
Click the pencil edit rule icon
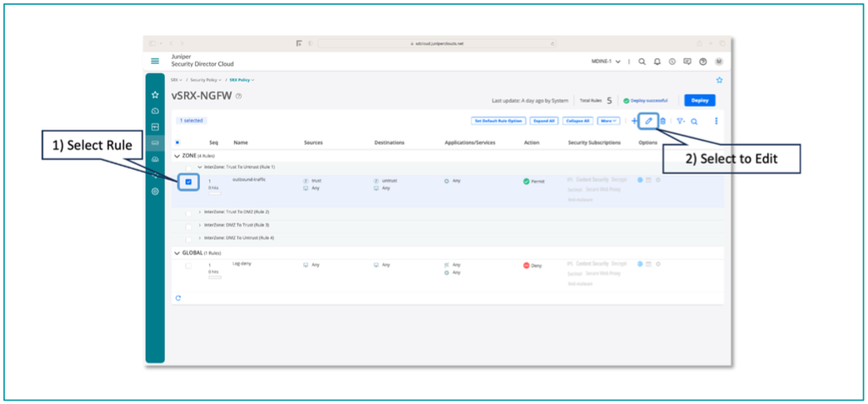coord(649,121)
